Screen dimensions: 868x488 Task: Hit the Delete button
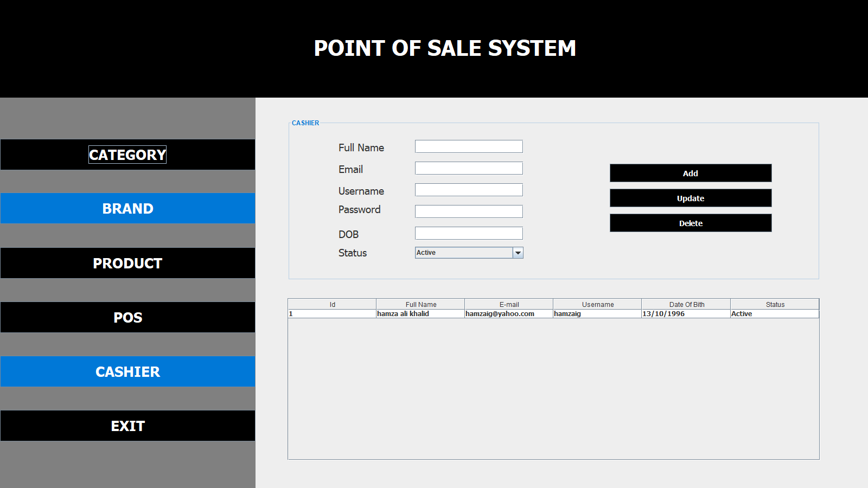[x=690, y=223]
